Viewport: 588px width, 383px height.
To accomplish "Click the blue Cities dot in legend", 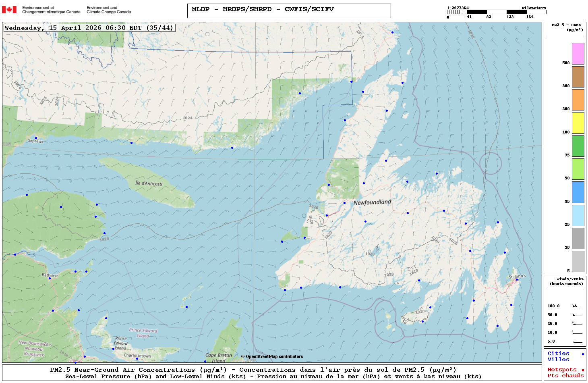I will pyautogui.click(x=583, y=354).
